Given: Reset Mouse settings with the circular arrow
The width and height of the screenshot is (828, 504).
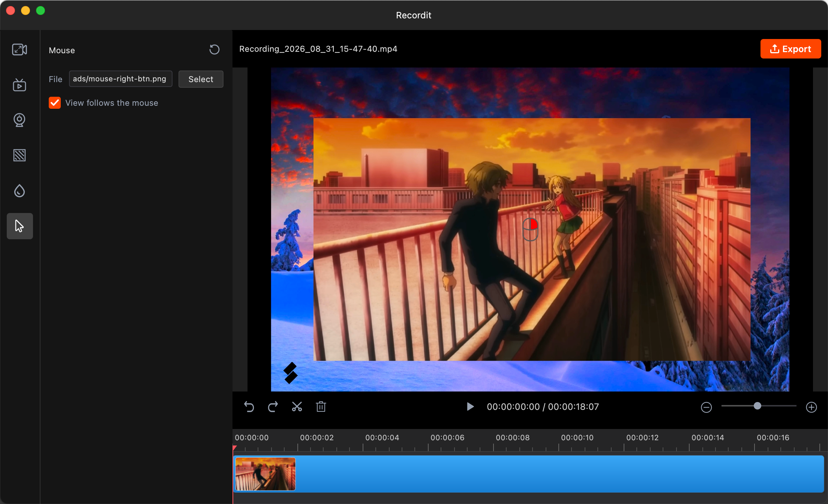Looking at the screenshot, I should coord(214,49).
